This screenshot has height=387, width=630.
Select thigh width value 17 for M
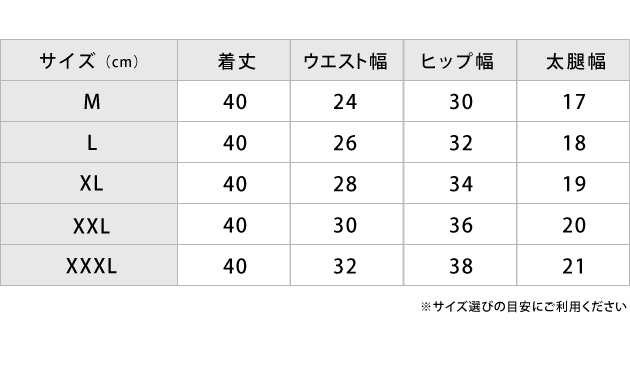(573, 101)
